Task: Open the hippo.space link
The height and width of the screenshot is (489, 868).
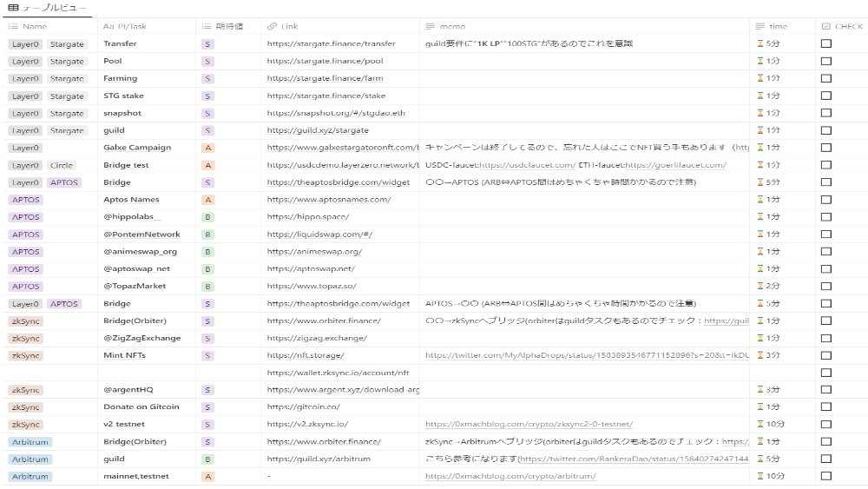Action: 308,216
